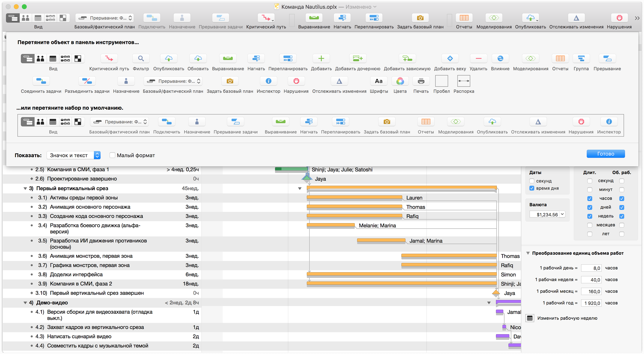Viewport: 644px width, 354px height.
Task: Click the Добавить веху diamond icon
Action: pyautogui.click(x=450, y=59)
